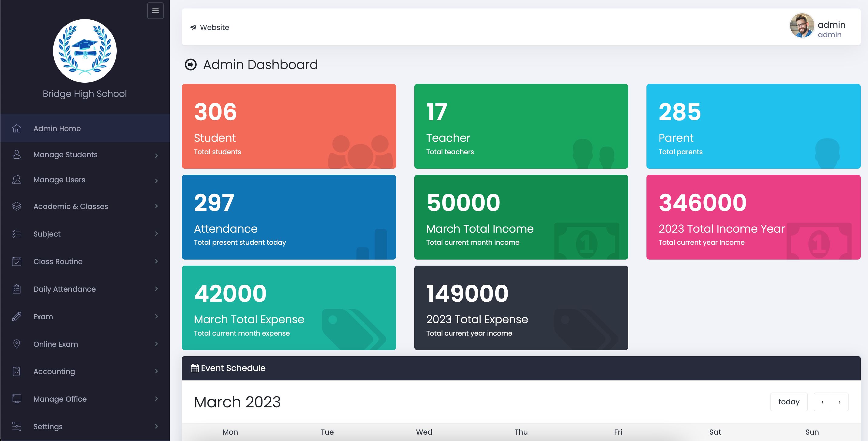This screenshot has width=868, height=441.
Task: Click the Settings sliders icon
Action: [16, 426]
